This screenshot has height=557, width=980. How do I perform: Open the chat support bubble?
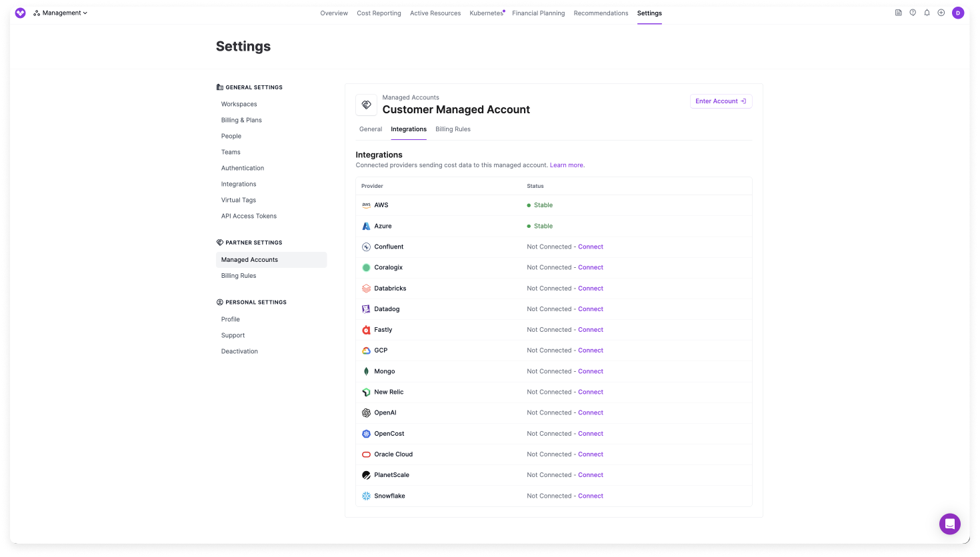(949, 524)
